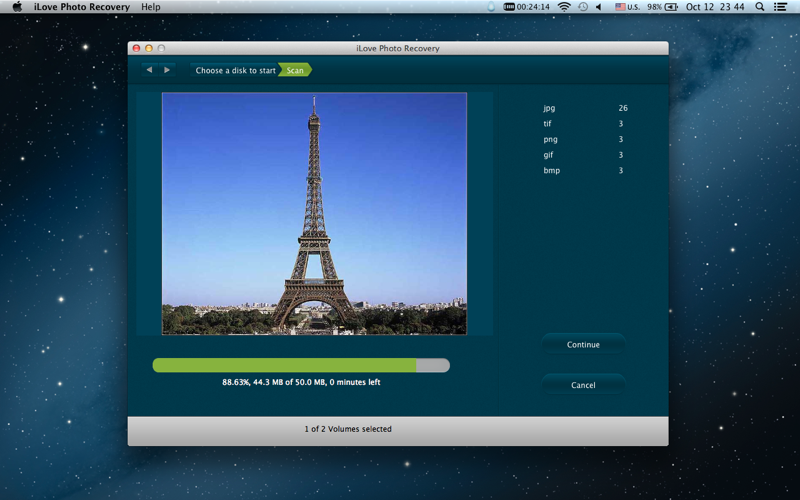Open the U.S. input source menu
Image resolution: width=800 pixels, height=500 pixels.
tap(627, 7)
